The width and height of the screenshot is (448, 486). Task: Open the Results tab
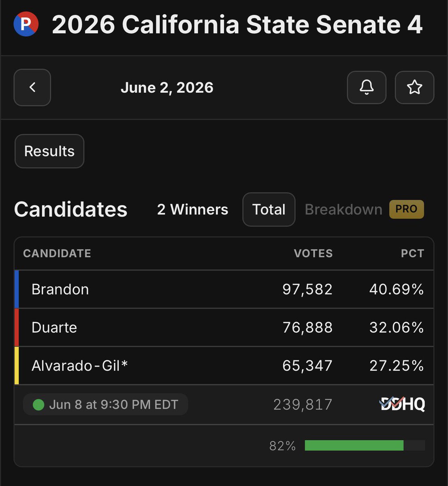tap(49, 151)
